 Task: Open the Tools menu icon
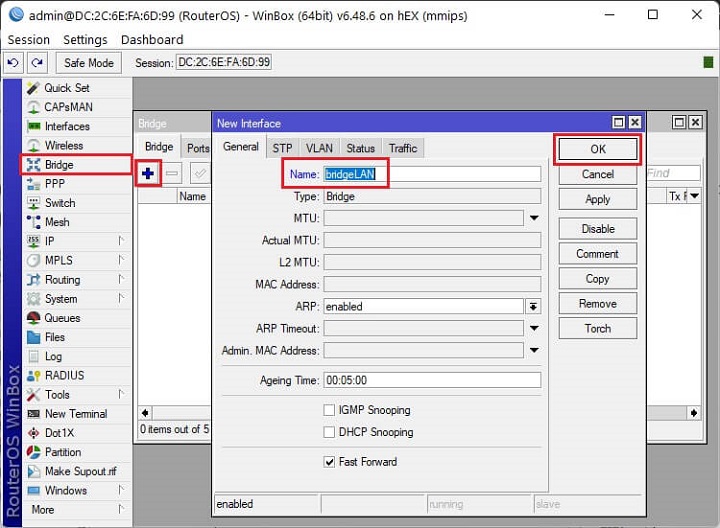click(34, 394)
